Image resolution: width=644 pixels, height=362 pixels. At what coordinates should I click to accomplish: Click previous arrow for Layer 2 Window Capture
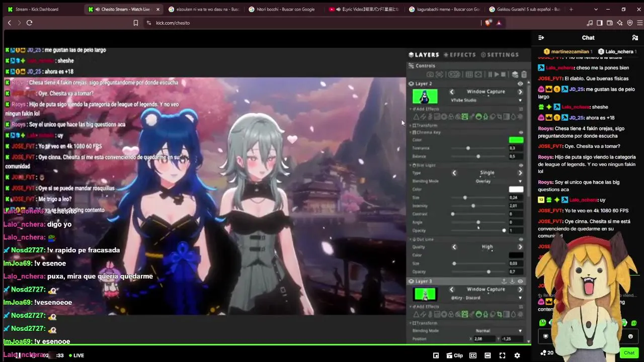(452, 92)
